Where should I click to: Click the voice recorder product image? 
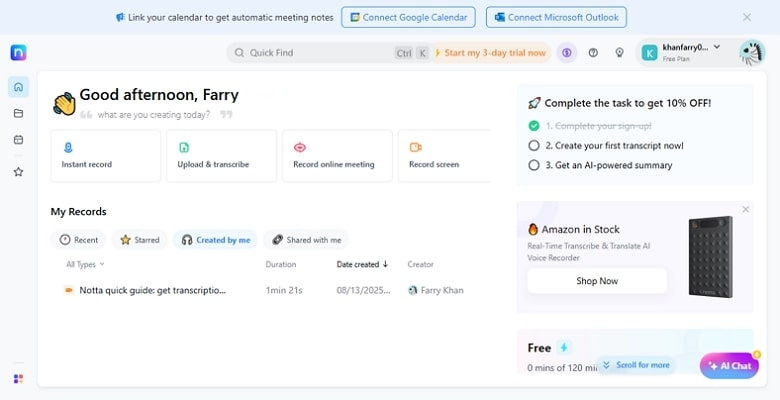710,257
